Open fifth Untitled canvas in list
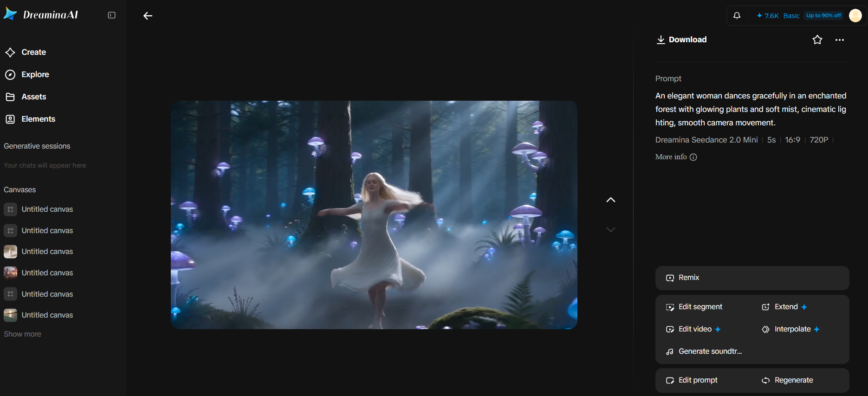The image size is (868, 396). tap(39, 294)
